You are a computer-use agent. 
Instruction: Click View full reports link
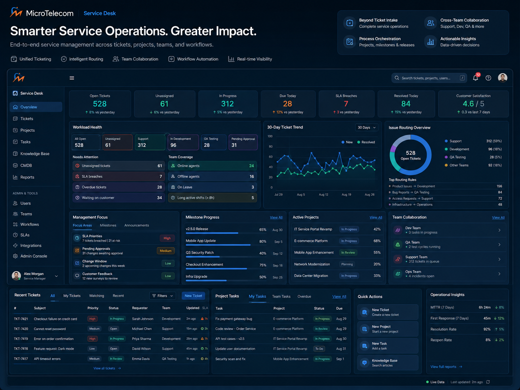click(x=446, y=367)
